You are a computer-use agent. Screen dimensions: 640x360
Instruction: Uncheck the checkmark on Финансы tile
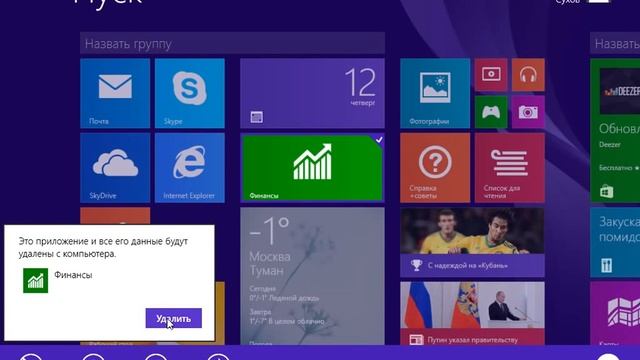379,140
